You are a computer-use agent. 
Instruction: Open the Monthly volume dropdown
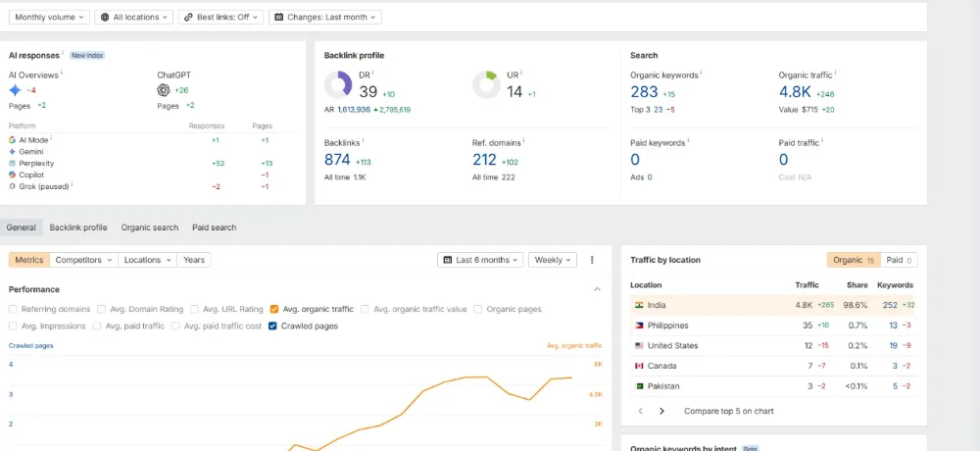coord(49,18)
